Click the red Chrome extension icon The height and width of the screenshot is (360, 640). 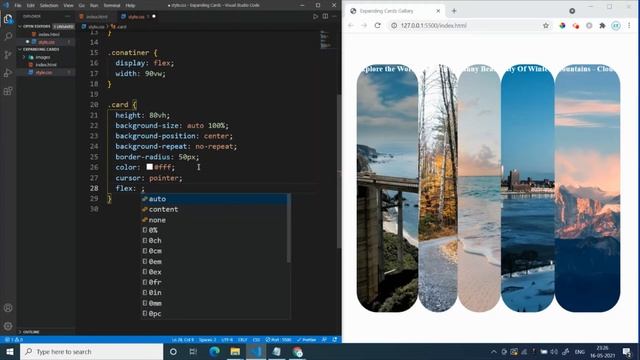[576, 25]
